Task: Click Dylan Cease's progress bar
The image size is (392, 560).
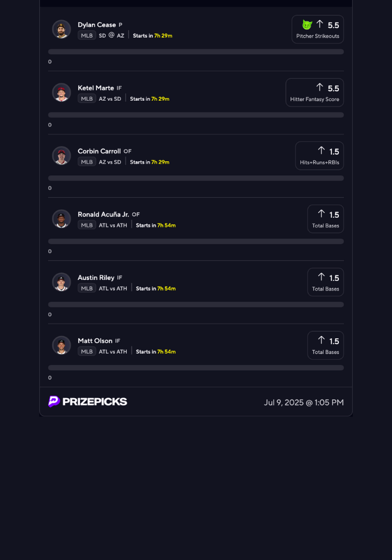Action: [196, 52]
